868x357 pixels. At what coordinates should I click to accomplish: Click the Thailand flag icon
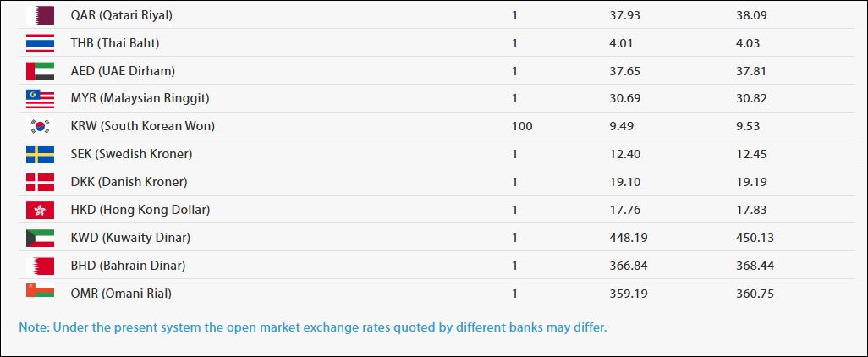pos(40,43)
